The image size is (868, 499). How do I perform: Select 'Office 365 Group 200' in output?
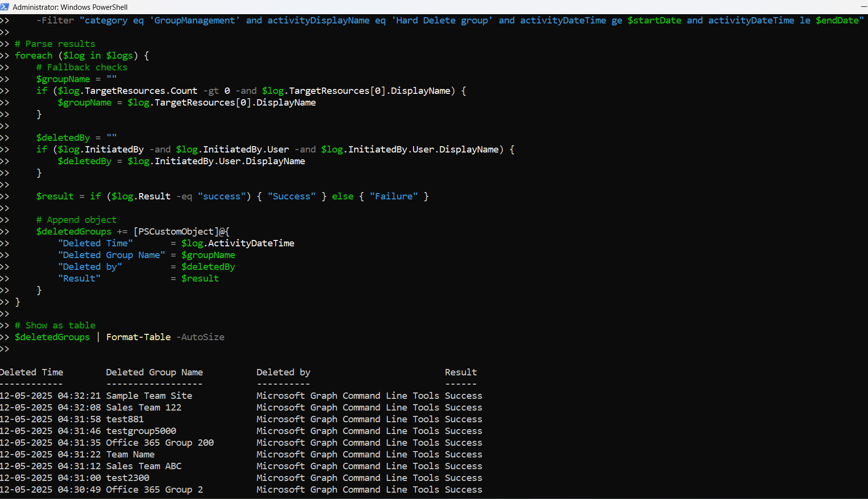[160, 443]
